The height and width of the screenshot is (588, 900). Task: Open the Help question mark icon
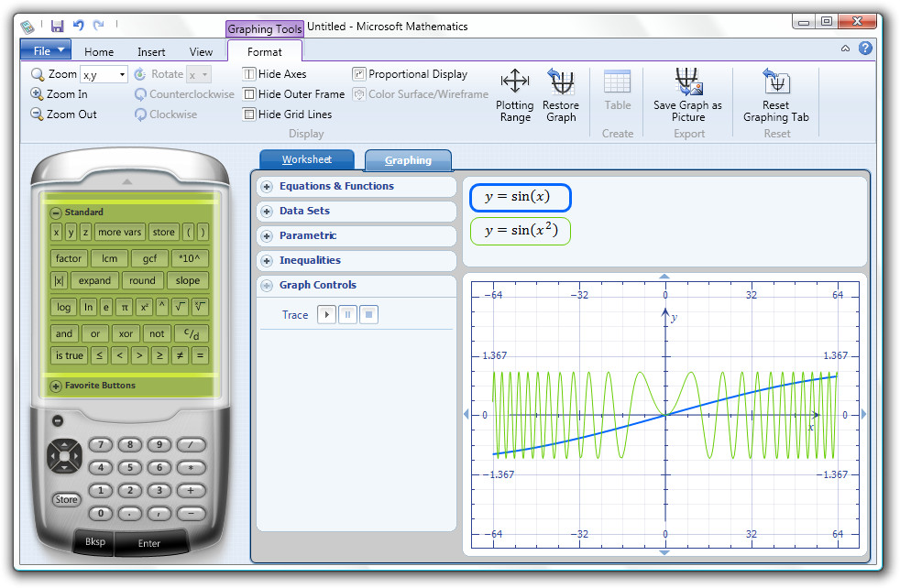[865, 49]
